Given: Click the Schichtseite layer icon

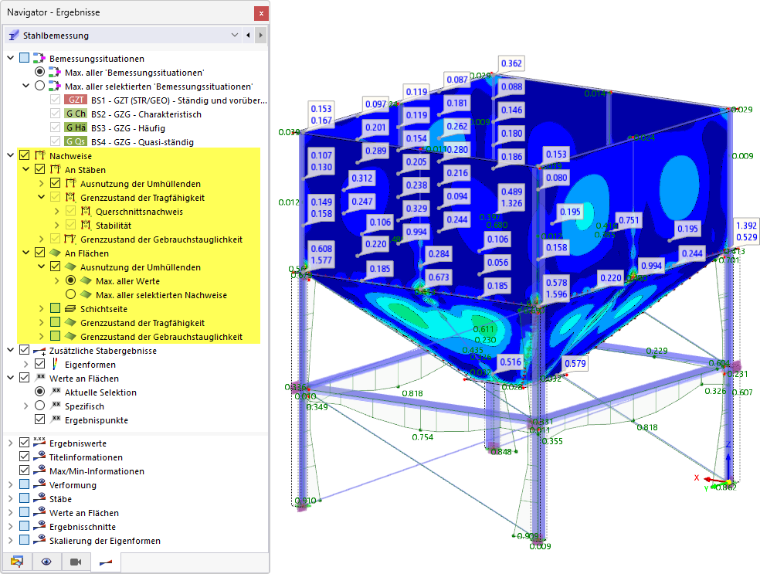Looking at the screenshot, I should 71,308.
